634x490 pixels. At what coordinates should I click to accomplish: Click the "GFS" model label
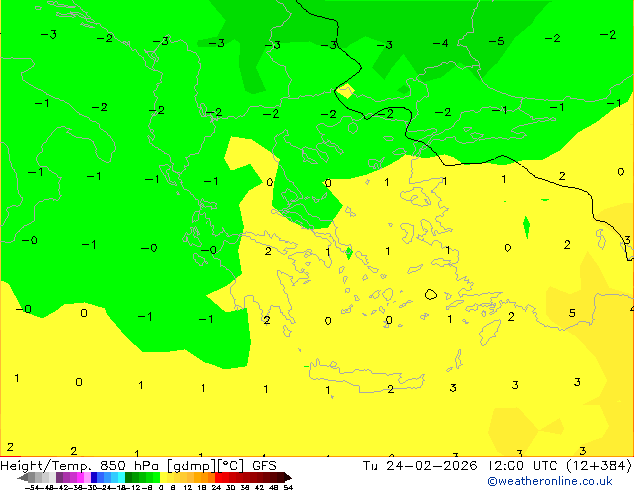[x=264, y=466]
